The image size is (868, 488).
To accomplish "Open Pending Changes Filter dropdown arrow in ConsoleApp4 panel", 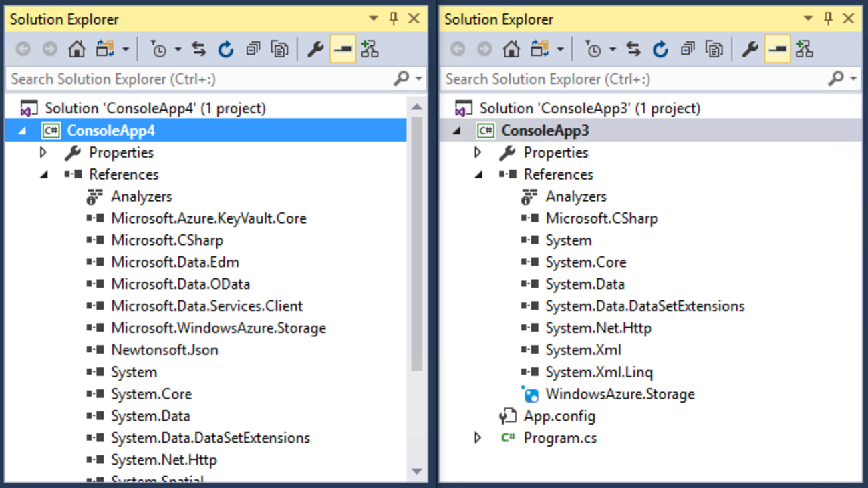I will coord(178,49).
